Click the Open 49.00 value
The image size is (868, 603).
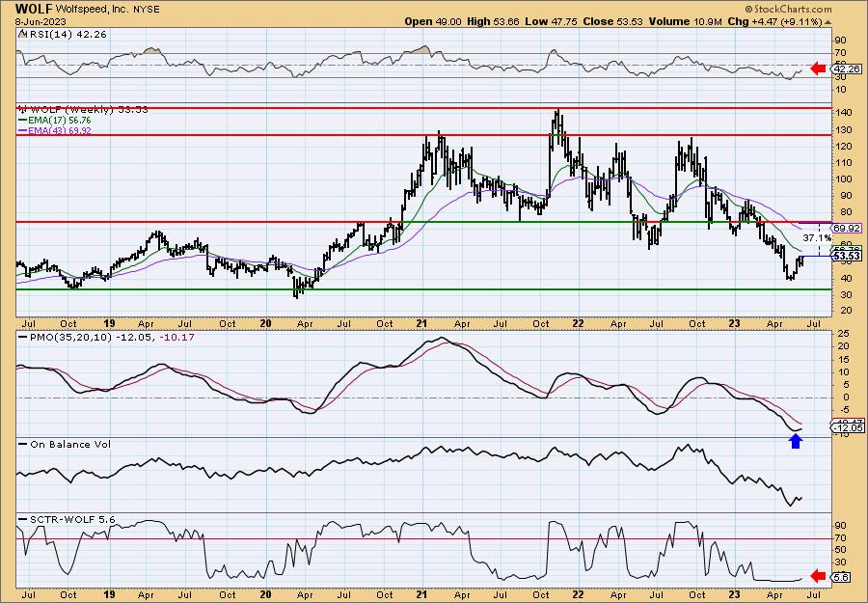[x=432, y=21]
